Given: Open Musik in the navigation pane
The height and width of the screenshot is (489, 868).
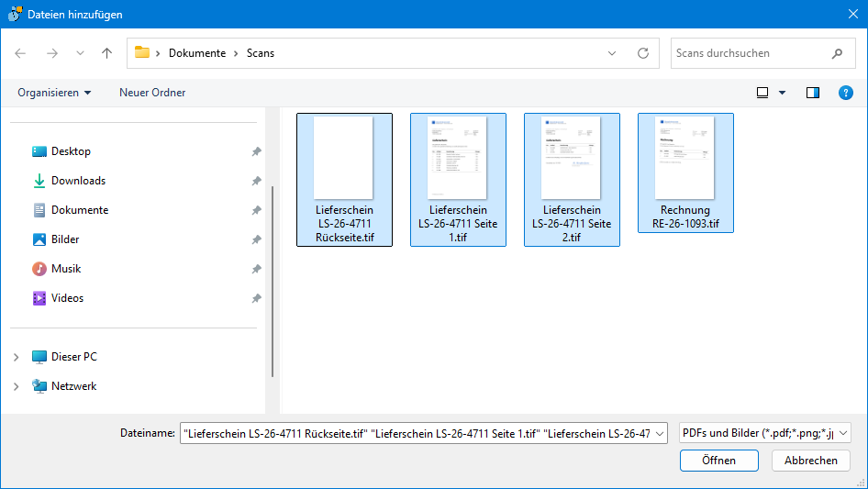Looking at the screenshot, I should coord(66,269).
